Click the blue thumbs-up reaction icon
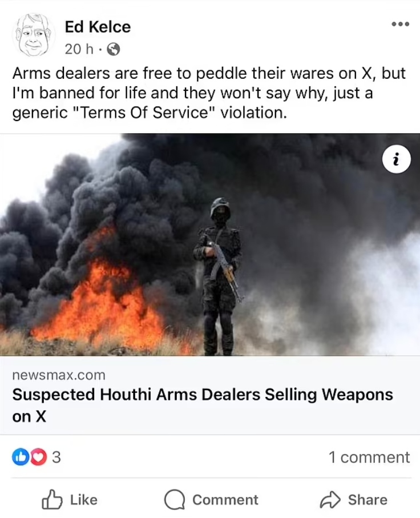Viewport: 420px width, 518px height. point(20,457)
